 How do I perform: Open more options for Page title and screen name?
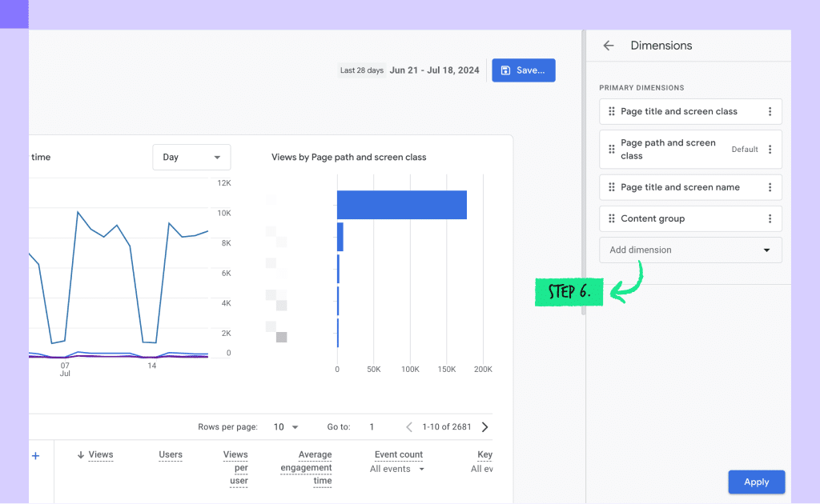(770, 187)
